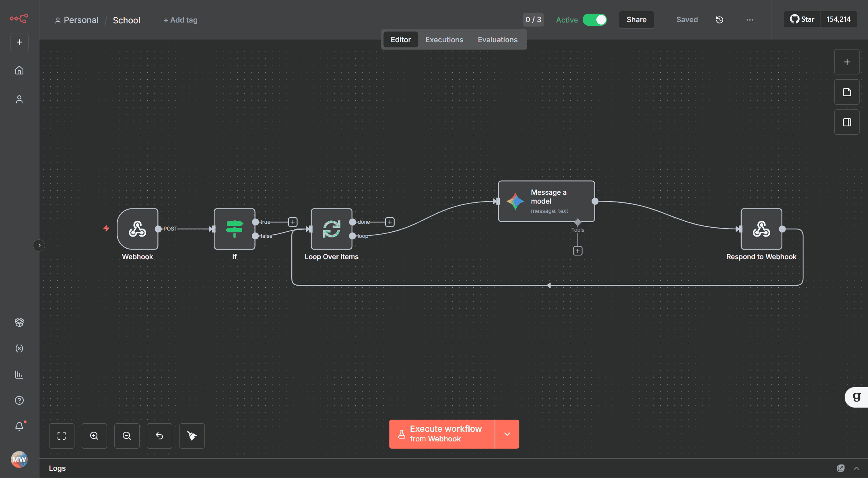Expand the Logs panel chevron
This screenshot has height=478, width=868.
coord(856,468)
